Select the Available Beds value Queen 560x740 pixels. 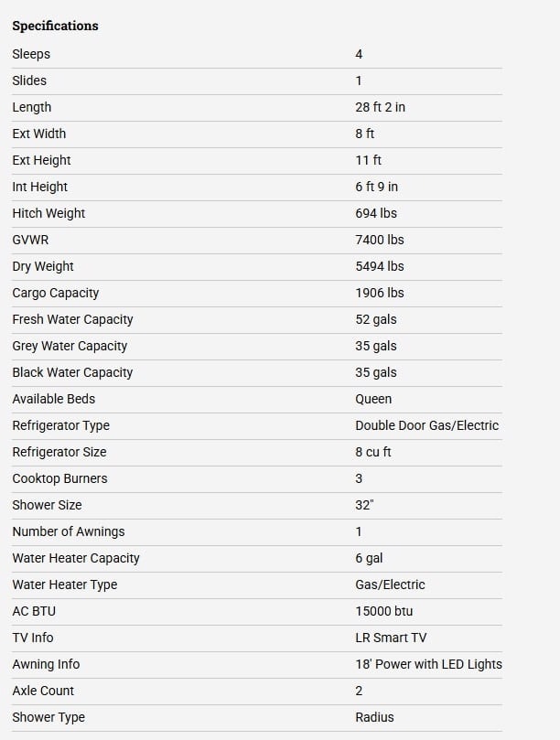373,399
